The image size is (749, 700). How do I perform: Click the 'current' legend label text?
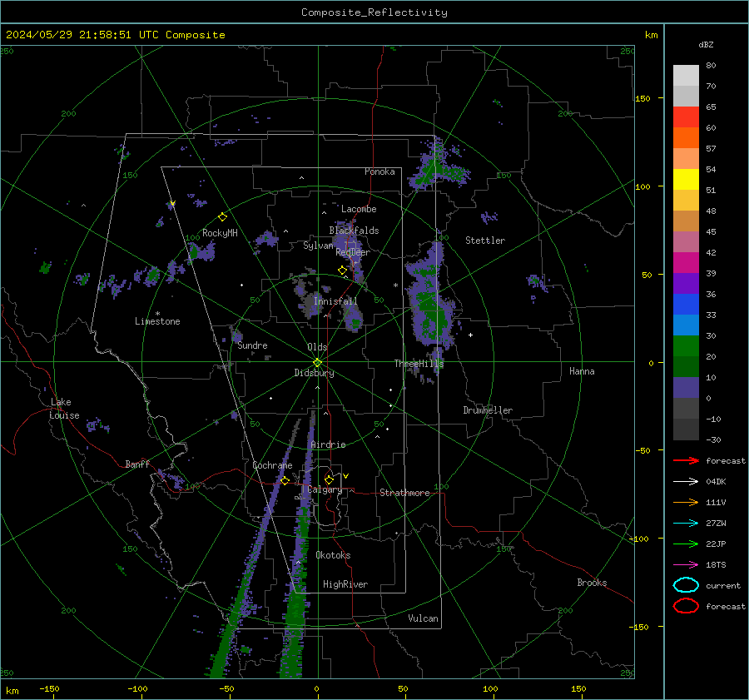pyautogui.click(x=723, y=585)
